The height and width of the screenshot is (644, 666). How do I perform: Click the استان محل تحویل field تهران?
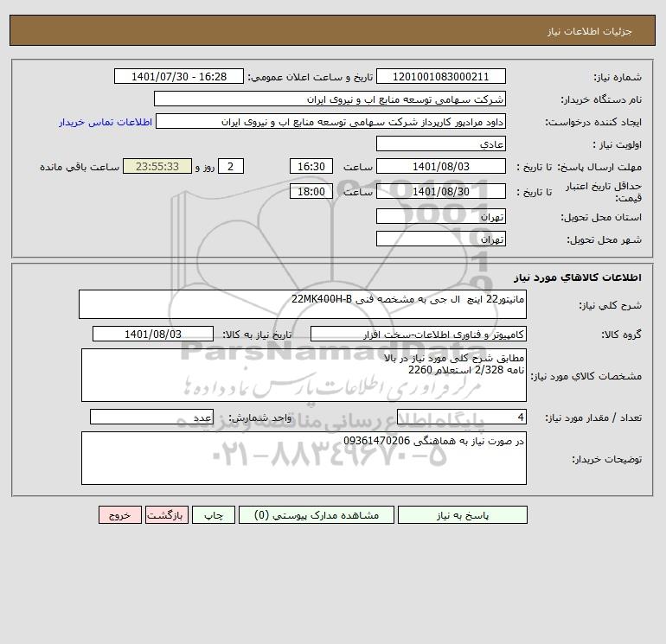(x=441, y=216)
